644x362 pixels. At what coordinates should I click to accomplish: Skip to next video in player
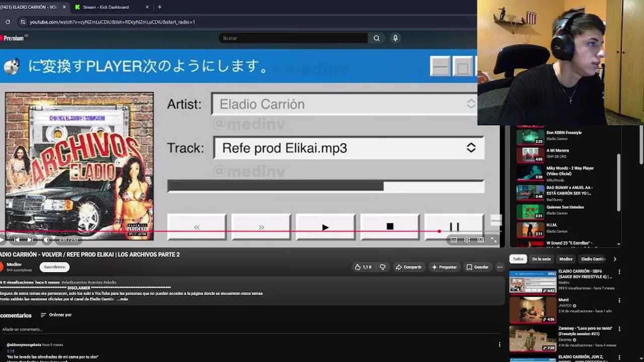tap(30, 240)
